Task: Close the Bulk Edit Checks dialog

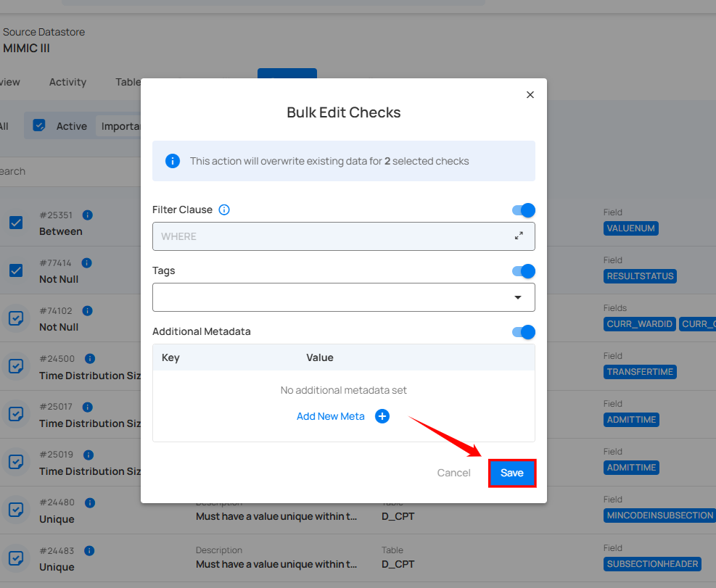Action: (530, 94)
